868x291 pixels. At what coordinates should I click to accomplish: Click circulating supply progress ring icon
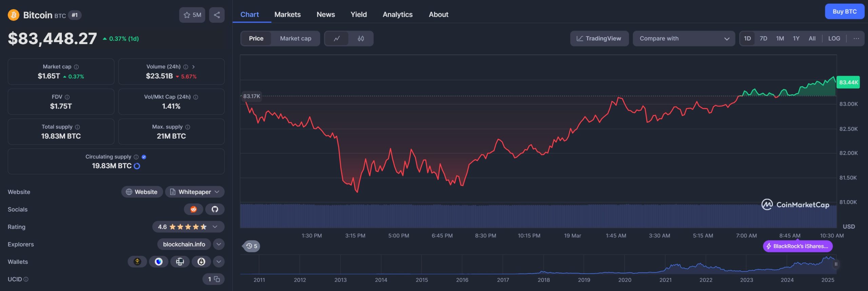[x=137, y=166]
